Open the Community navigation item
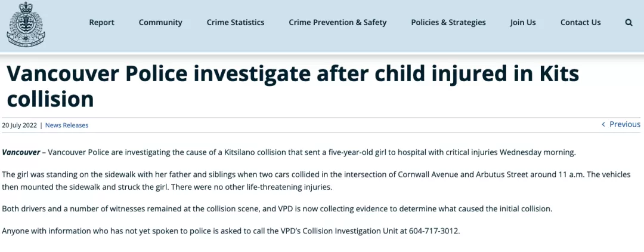The width and height of the screenshot is (644, 252). (160, 23)
